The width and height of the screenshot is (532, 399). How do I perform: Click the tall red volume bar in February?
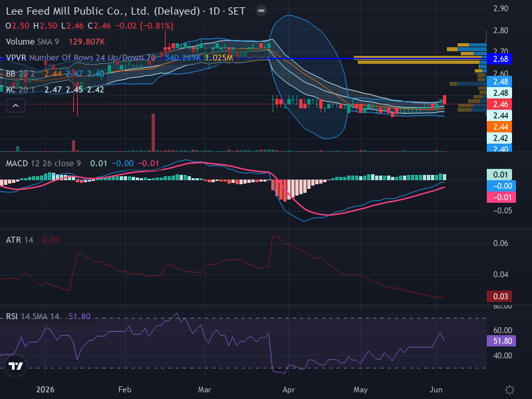point(154,132)
